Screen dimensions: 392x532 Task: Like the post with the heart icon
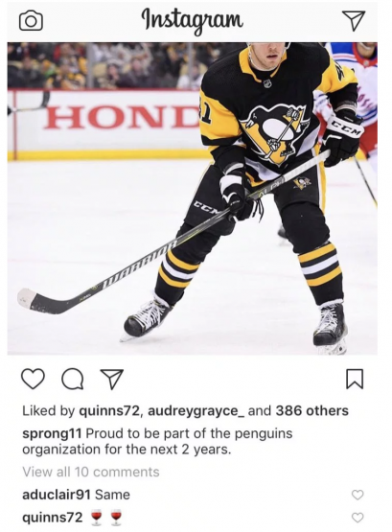(33, 379)
